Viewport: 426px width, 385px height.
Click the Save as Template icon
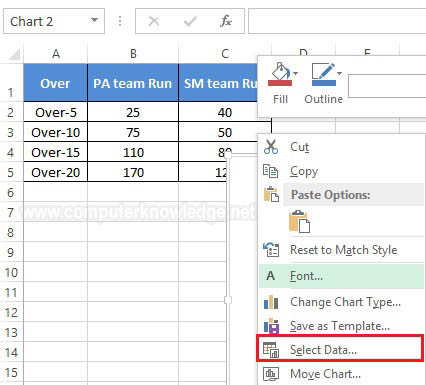pyautogui.click(x=271, y=326)
